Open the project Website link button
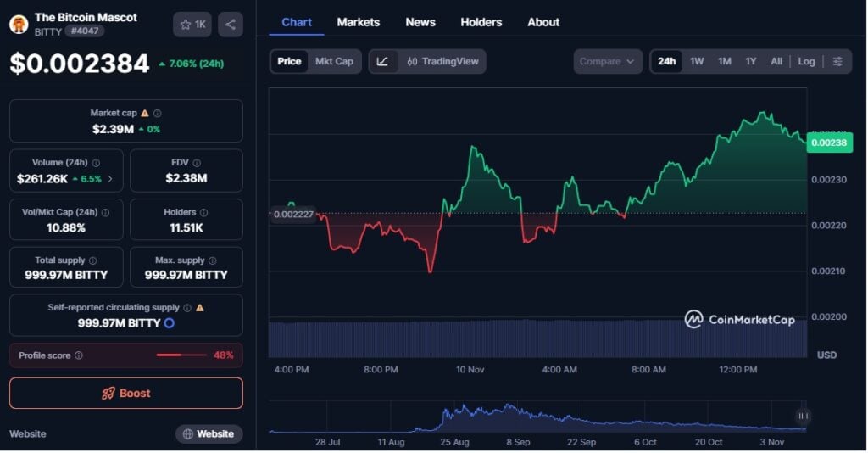Image resolution: width=868 pixels, height=453 pixels. [x=209, y=434]
